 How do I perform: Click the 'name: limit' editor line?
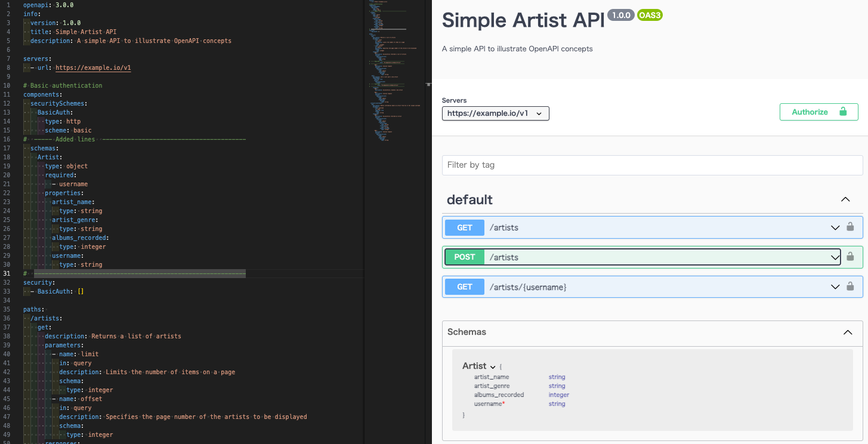tap(75, 354)
